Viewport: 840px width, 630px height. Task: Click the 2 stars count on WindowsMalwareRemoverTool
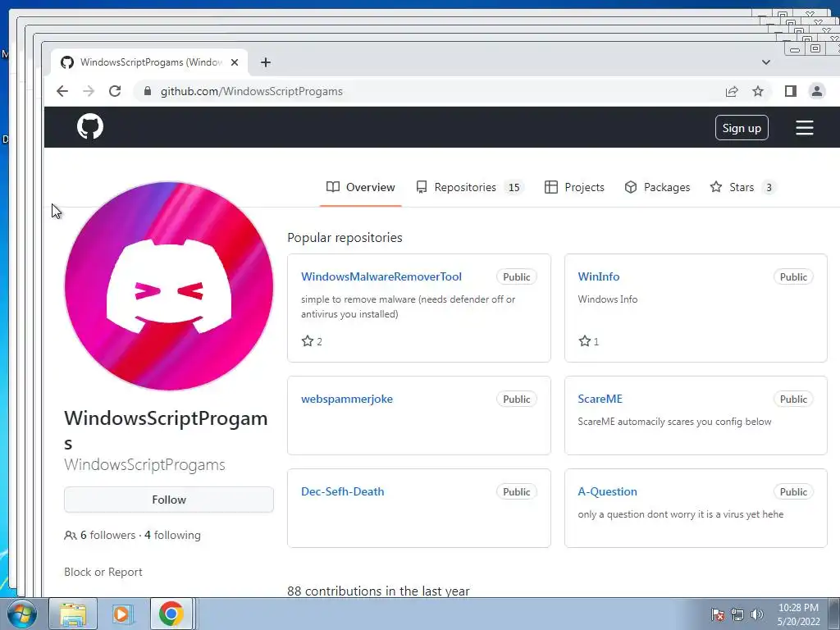pyautogui.click(x=312, y=341)
